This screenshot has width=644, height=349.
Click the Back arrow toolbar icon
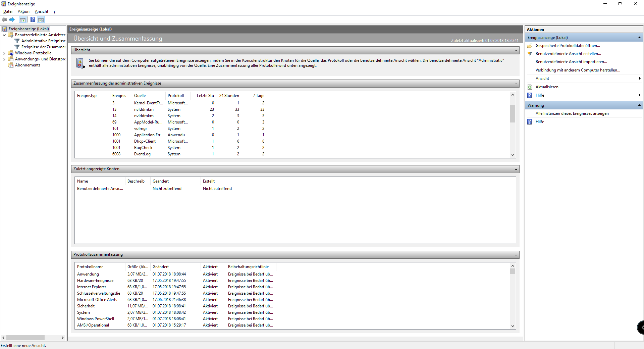[x=4, y=19]
